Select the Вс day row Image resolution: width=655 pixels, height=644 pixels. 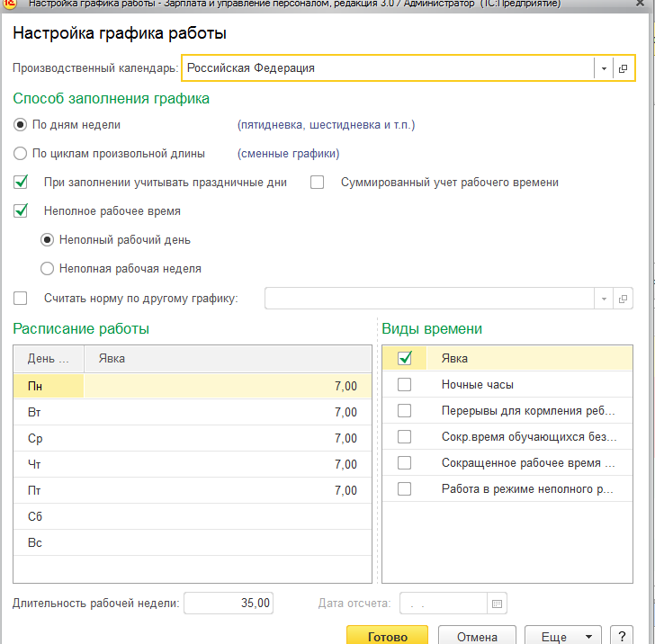tap(193, 542)
